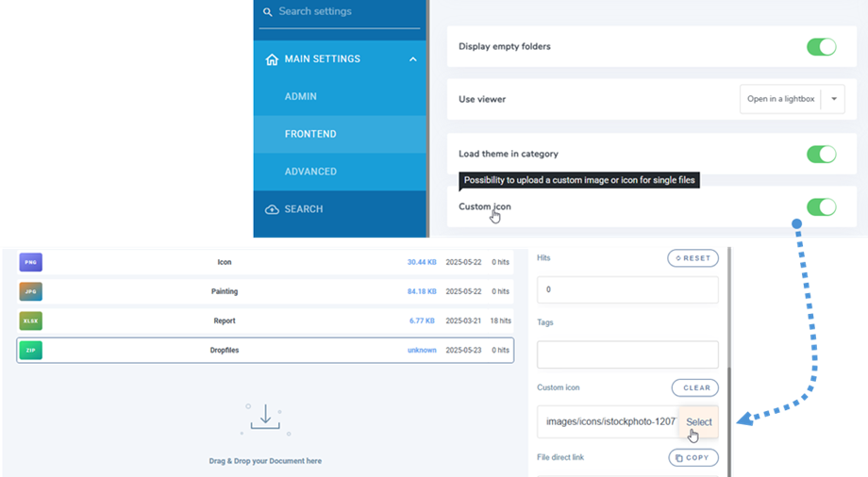The height and width of the screenshot is (477, 868).
Task: Click Select to choose a custom icon
Action: (x=698, y=421)
